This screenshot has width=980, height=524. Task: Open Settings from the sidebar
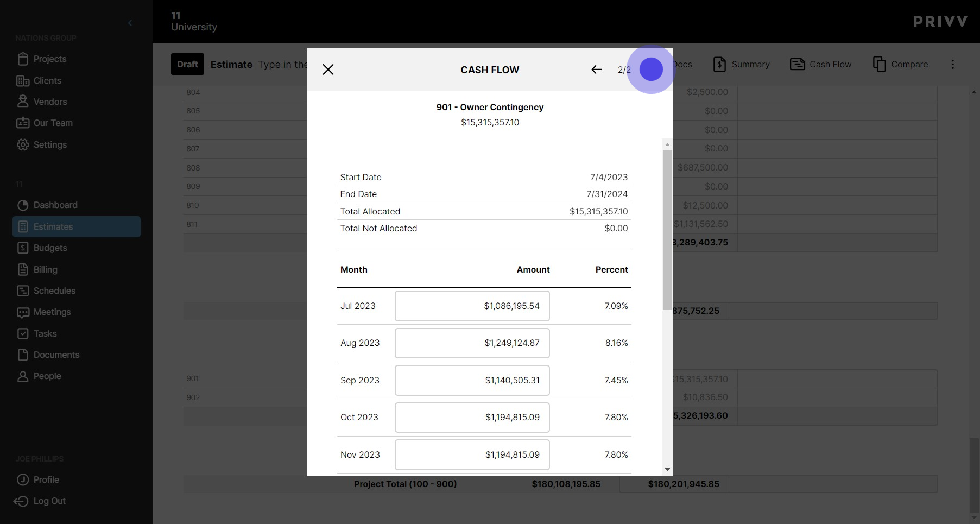click(42, 144)
